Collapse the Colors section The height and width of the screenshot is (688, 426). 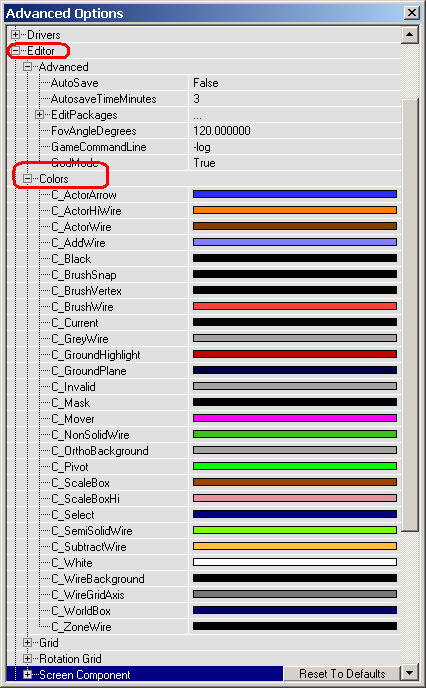pos(28,179)
